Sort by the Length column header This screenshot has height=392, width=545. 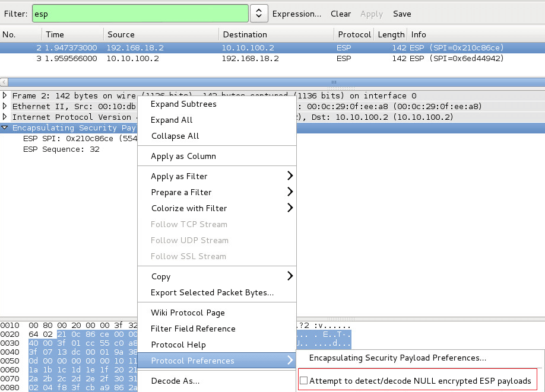(391, 34)
